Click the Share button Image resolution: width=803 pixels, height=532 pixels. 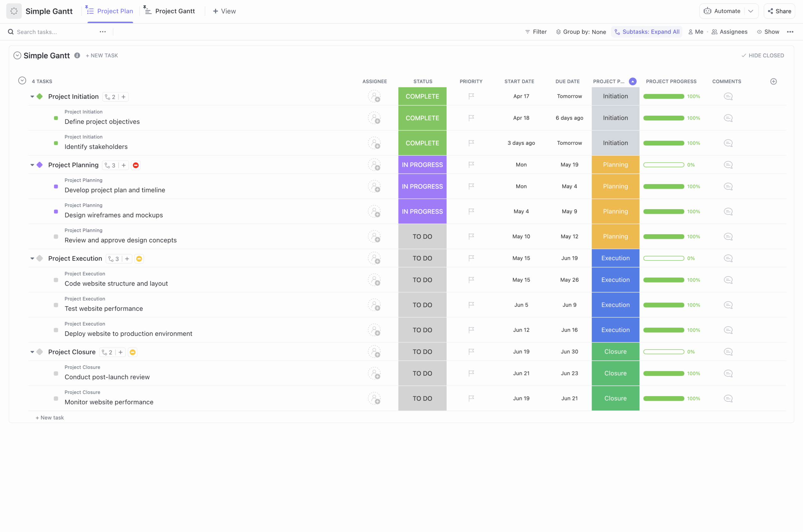(779, 11)
